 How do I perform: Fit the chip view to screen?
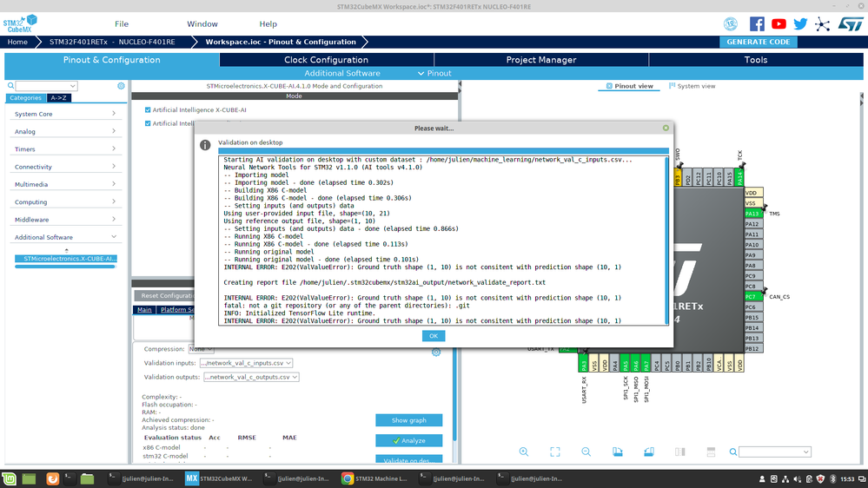coord(555,452)
